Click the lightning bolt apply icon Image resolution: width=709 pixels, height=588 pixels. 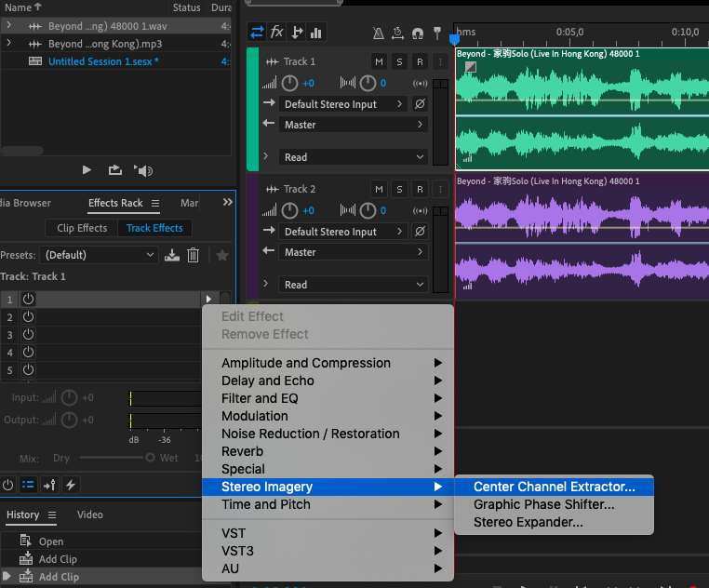[70, 485]
